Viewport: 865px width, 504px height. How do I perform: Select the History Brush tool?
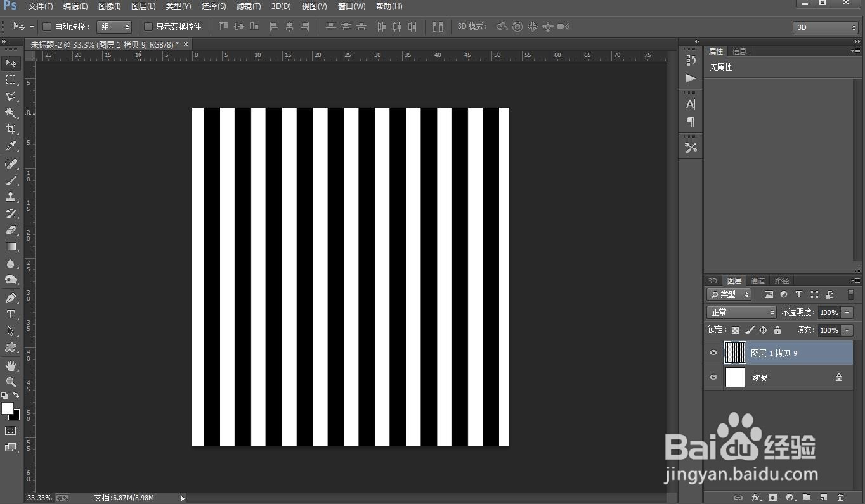11,214
